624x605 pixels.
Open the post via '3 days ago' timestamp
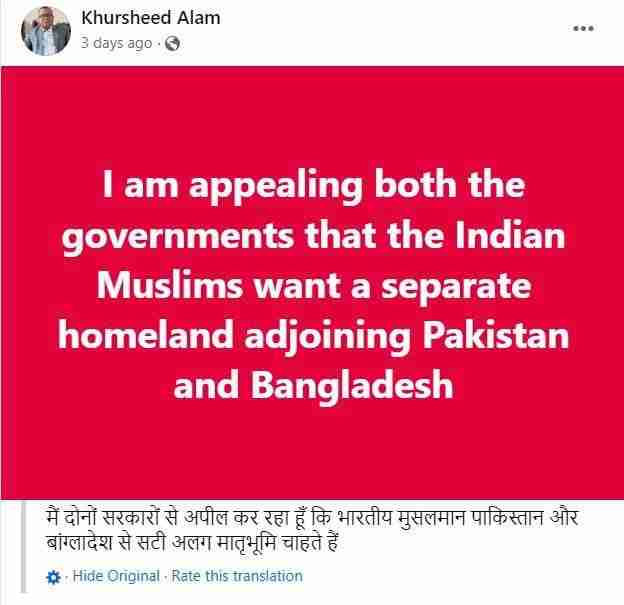coord(117,43)
